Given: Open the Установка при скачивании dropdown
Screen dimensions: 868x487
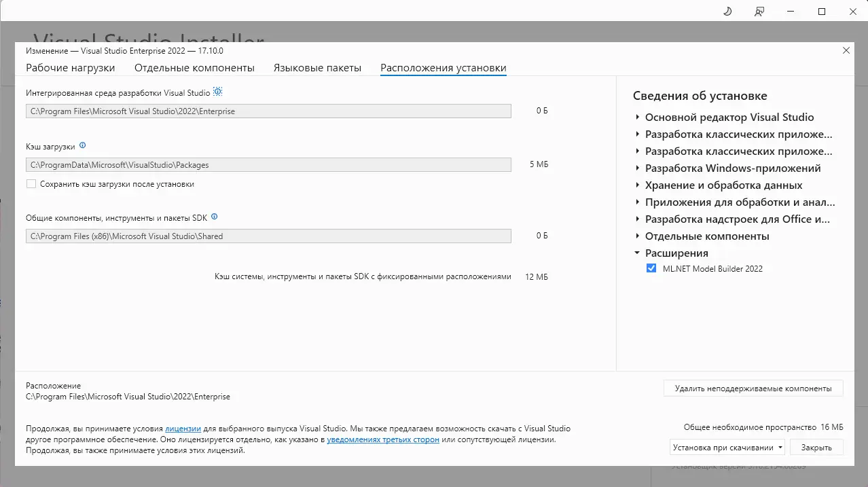Looking at the screenshot, I should coord(727,448).
